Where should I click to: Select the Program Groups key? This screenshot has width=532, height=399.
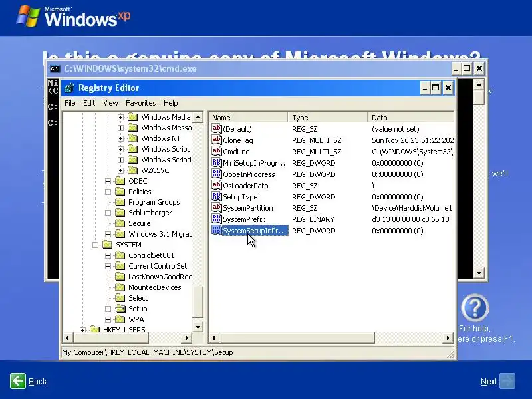click(x=154, y=203)
